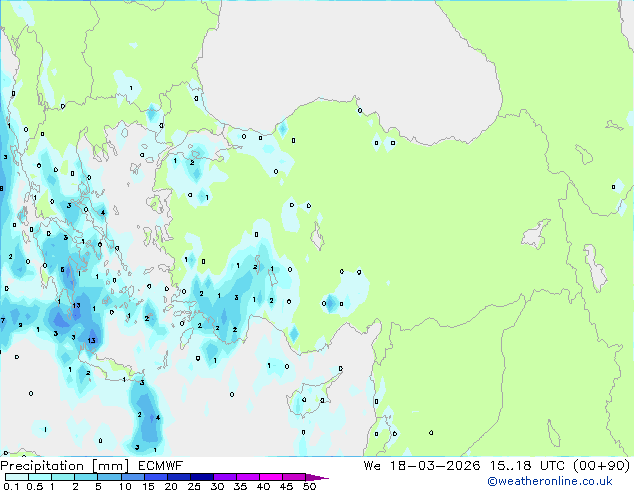
Task: Click the '20' legend scale label
Action: coord(171,486)
